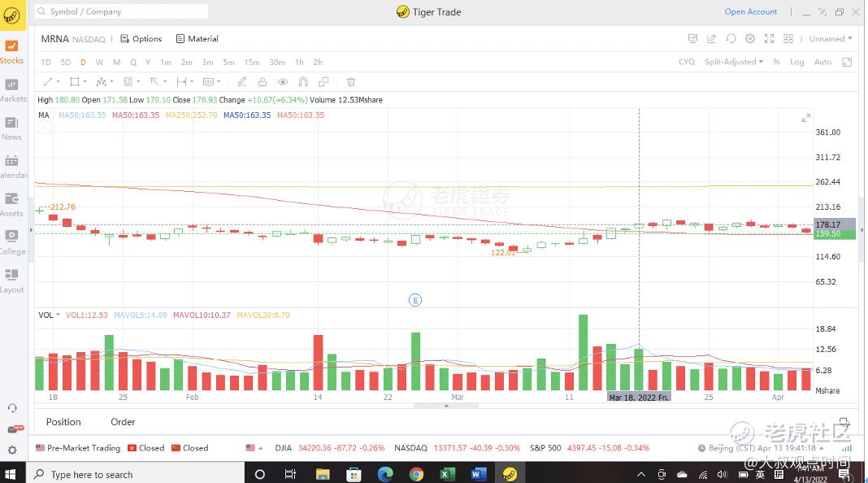This screenshot has height=483, width=868.
Task: Click the Tiger logo in sidebar top
Action: pos(11,15)
